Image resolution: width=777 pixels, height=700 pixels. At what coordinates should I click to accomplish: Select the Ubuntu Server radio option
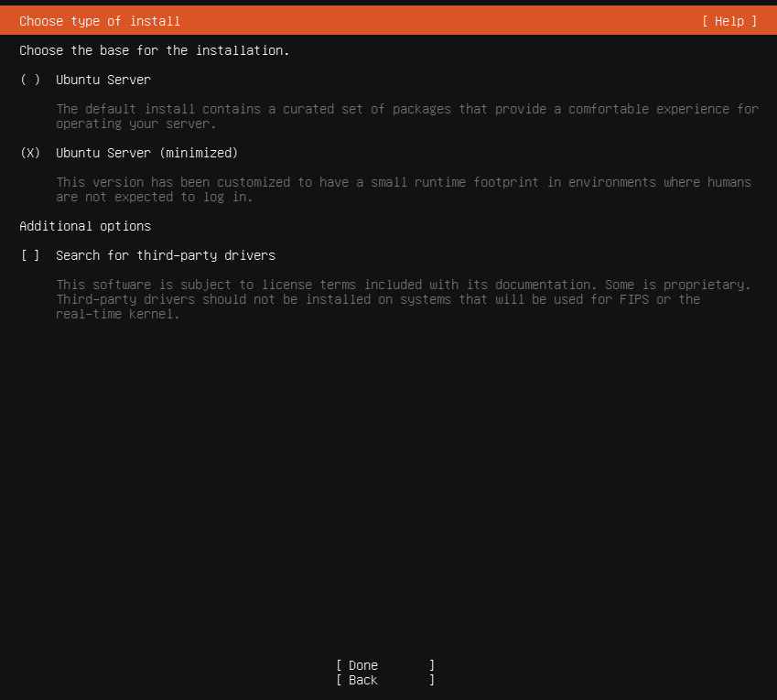pyautogui.click(x=30, y=80)
